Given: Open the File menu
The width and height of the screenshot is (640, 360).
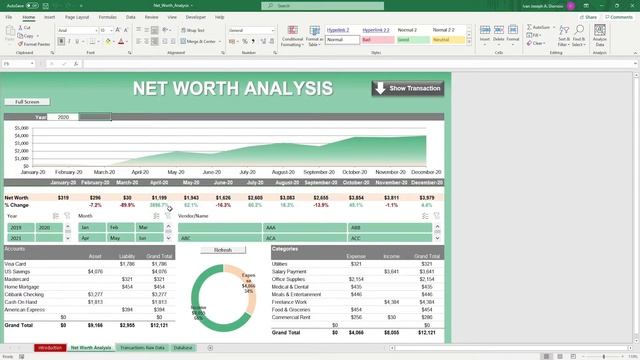Looking at the screenshot, I should [x=9, y=17].
